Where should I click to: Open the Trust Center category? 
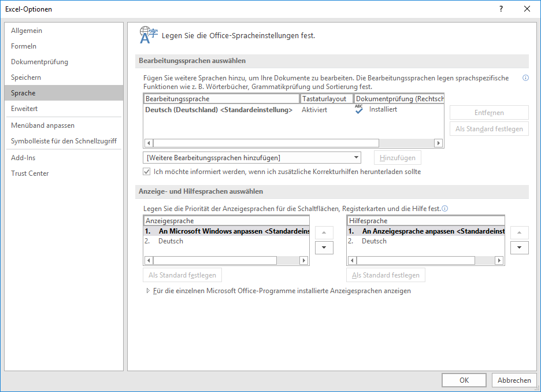pyautogui.click(x=64, y=173)
